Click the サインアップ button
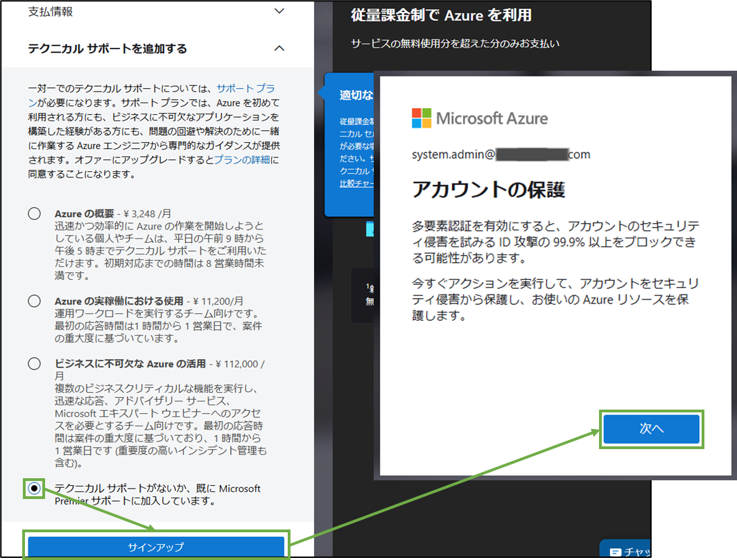Image resolution: width=737 pixels, height=560 pixels. (x=156, y=547)
